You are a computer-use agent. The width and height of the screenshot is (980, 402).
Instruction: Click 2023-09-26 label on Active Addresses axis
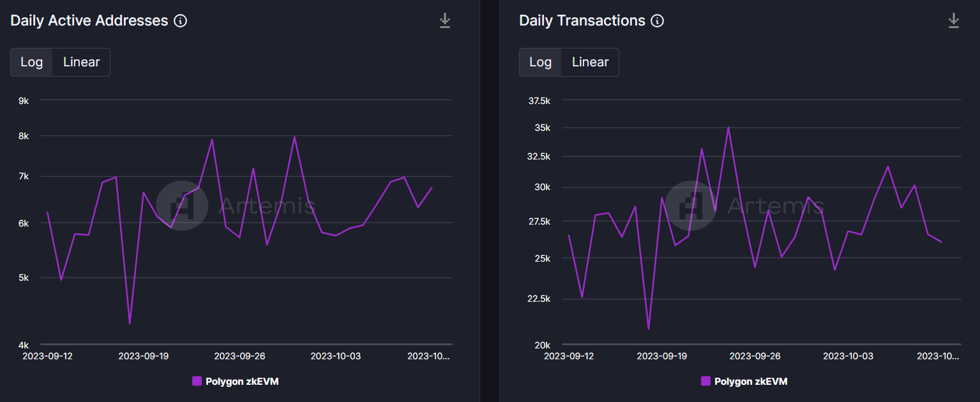click(x=239, y=356)
